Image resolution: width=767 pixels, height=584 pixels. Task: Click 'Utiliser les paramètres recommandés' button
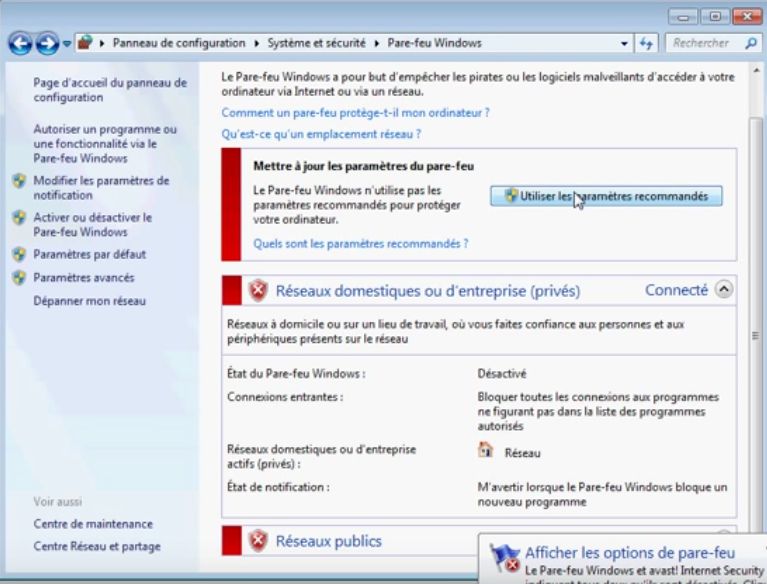click(606, 196)
